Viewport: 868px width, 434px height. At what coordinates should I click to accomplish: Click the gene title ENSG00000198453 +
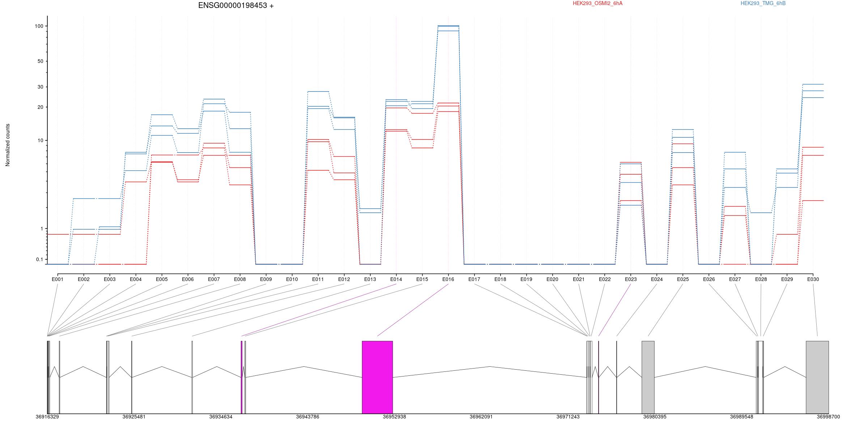236,5
